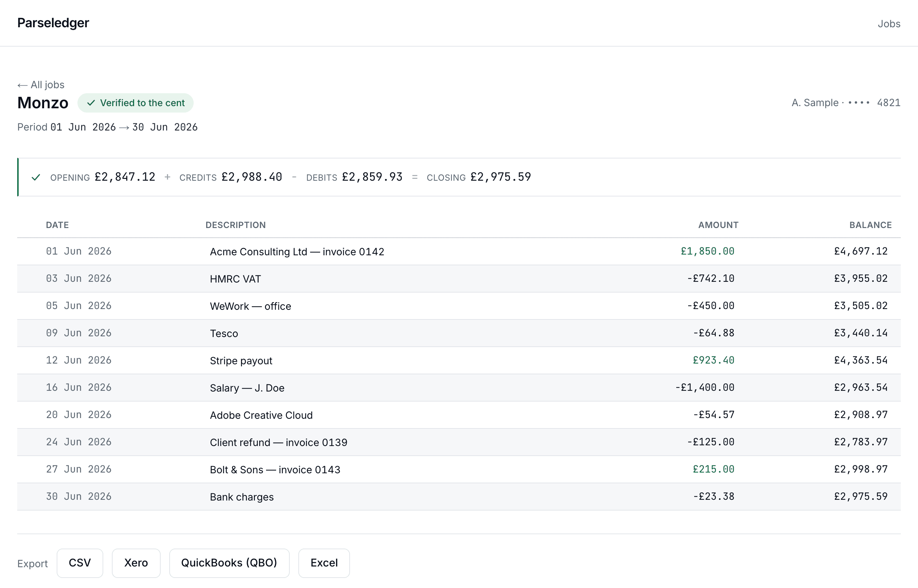This screenshot has width=918, height=588.
Task: Click the Amount column header
Action: [718, 225]
